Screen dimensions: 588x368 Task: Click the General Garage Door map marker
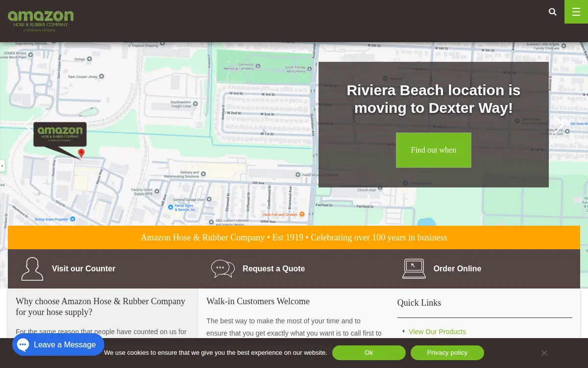(x=209, y=199)
